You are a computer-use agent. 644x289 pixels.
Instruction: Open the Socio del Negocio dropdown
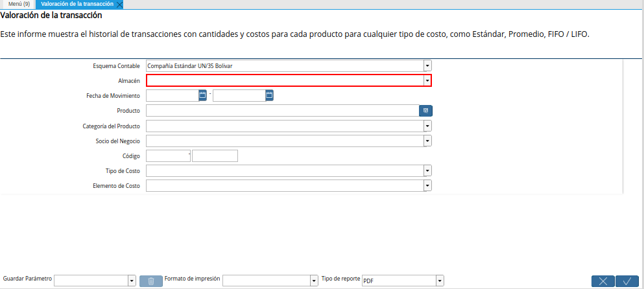click(427, 141)
